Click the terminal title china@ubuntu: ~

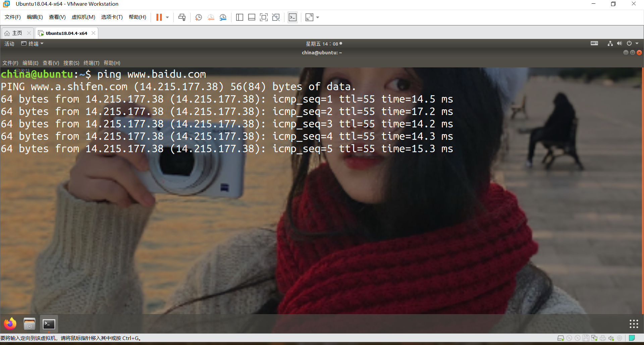(322, 52)
